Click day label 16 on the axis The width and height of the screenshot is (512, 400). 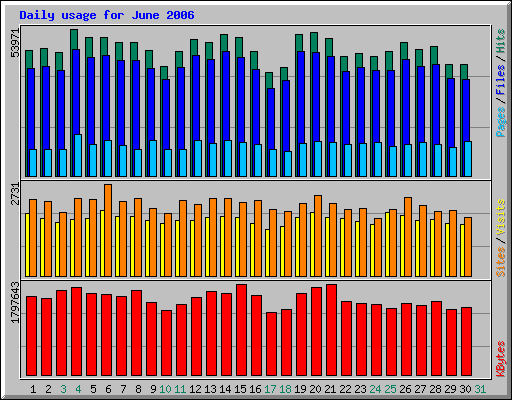(x=255, y=389)
